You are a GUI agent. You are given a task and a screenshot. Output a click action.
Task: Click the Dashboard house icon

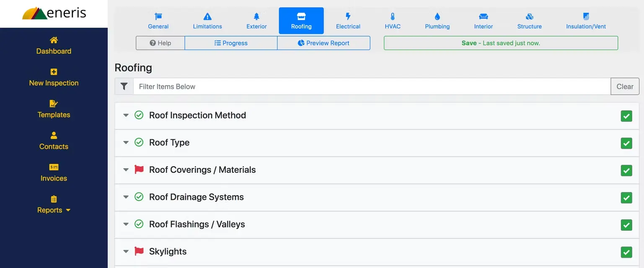point(54,40)
